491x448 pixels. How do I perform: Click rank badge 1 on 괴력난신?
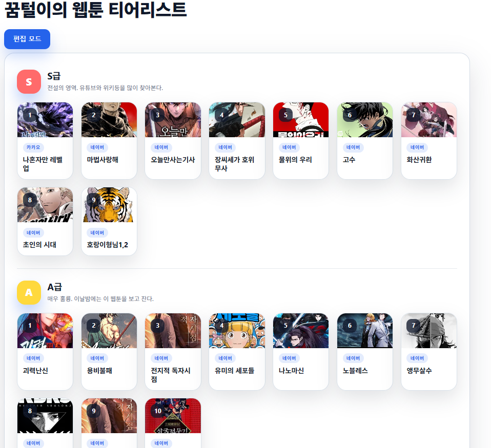30,326
